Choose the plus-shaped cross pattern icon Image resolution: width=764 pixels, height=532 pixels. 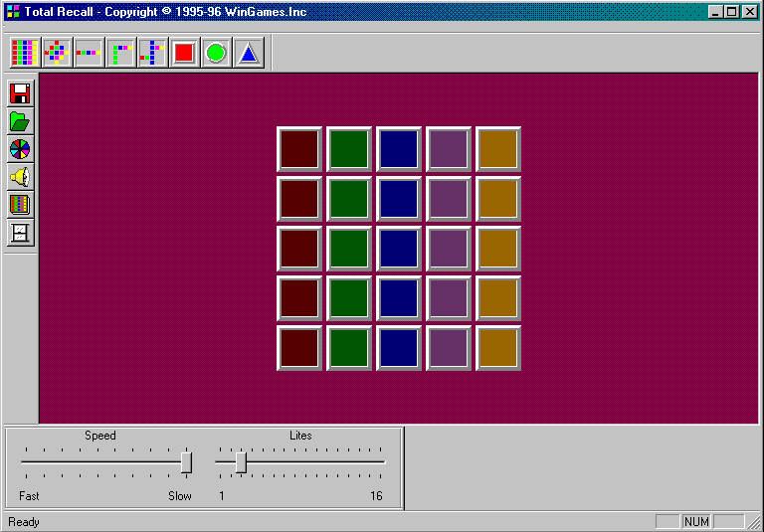pyautogui.click(x=57, y=52)
